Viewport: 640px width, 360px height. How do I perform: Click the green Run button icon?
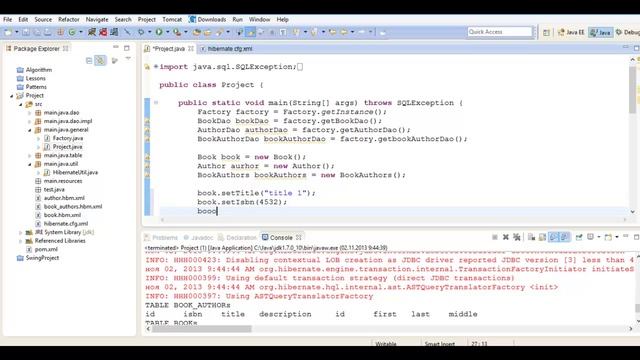click(159, 32)
